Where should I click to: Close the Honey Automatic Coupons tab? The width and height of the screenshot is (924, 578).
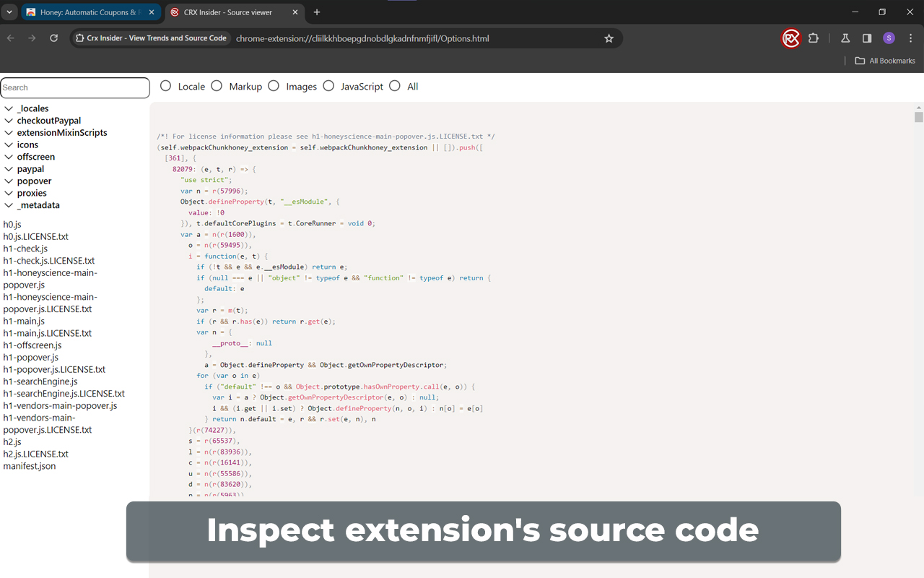pyautogui.click(x=152, y=12)
